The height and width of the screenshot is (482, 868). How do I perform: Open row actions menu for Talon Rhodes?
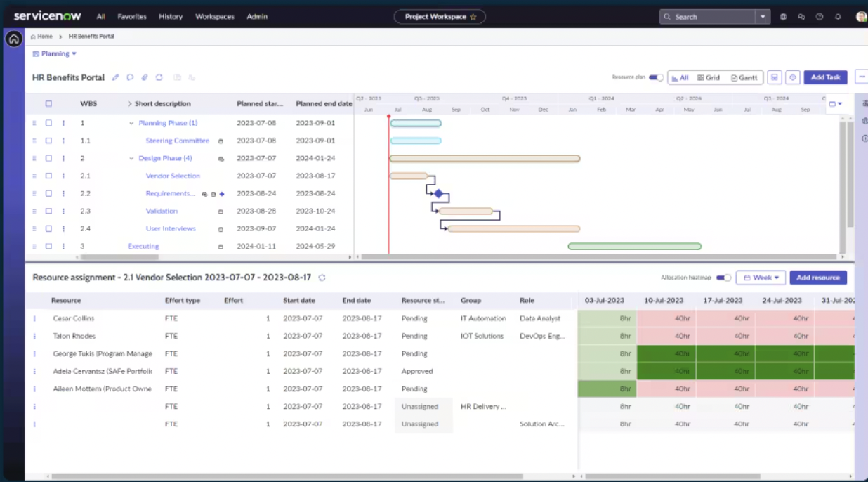coord(34,336)
